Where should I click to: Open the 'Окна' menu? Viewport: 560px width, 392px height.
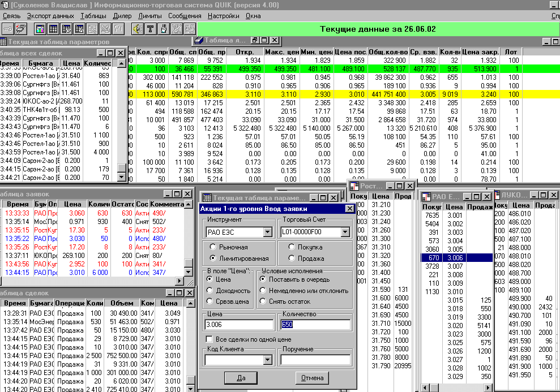coord(253,16)
